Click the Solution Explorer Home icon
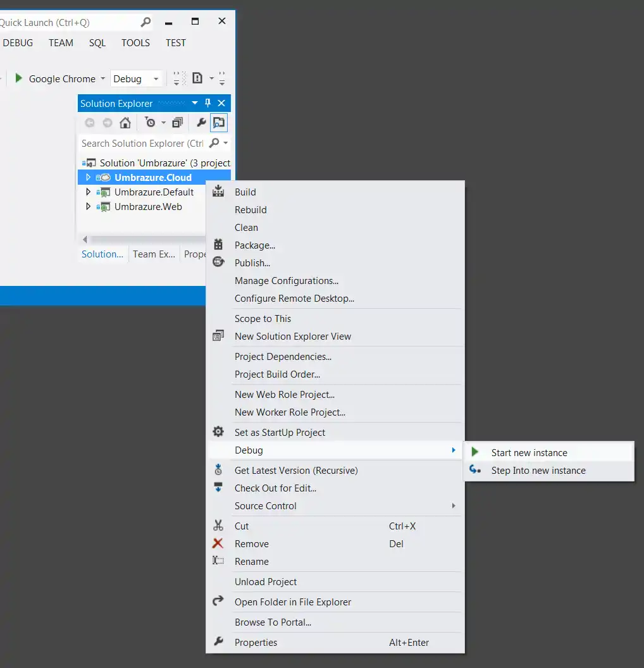 pos(125,123)
